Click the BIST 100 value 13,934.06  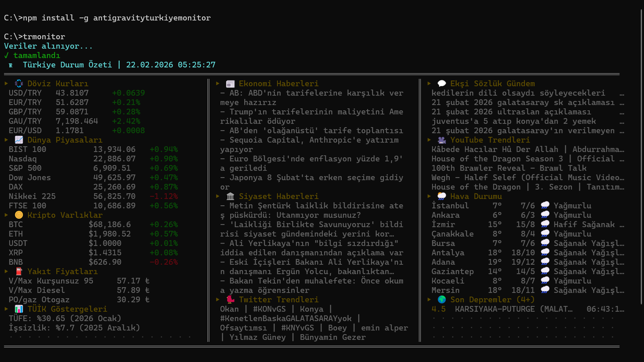[x=114, y=149]
